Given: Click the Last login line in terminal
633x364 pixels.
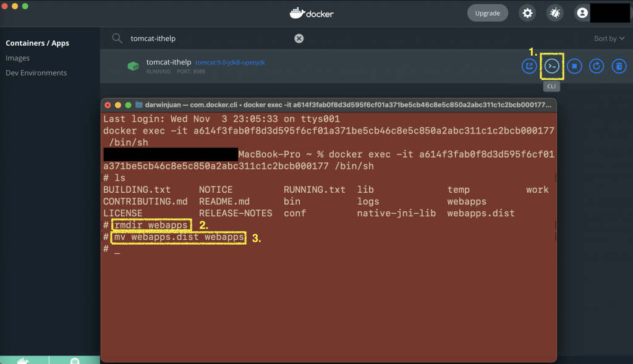Looking at the screenshot, I should (221, 119).
